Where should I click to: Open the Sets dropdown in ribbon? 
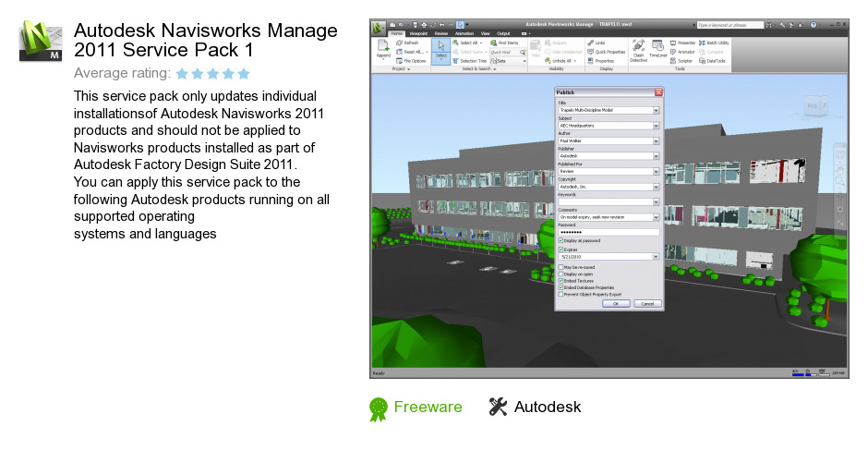(524, 61)
